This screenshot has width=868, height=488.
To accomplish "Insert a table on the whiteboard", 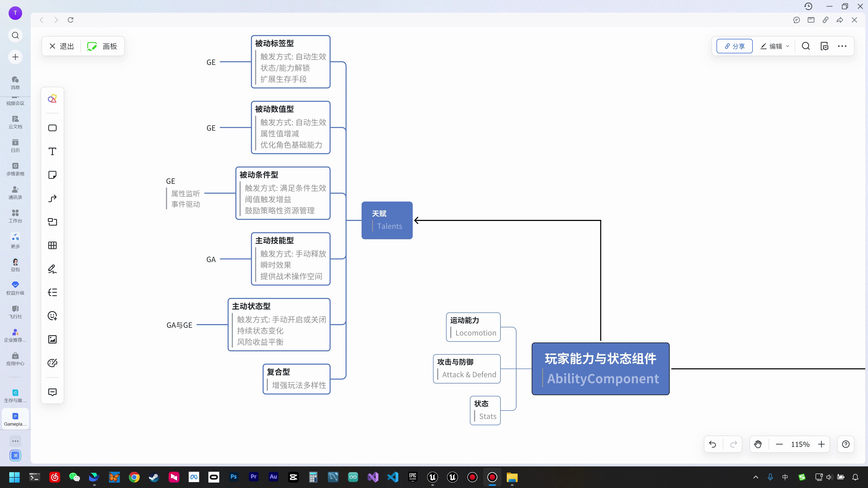I will click(x=52, y=246).
